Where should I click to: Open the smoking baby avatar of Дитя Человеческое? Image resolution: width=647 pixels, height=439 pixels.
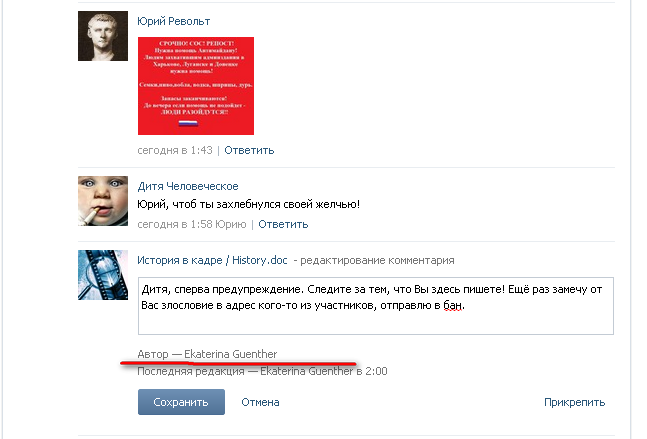pyautogui.click(x=103, y=201)
